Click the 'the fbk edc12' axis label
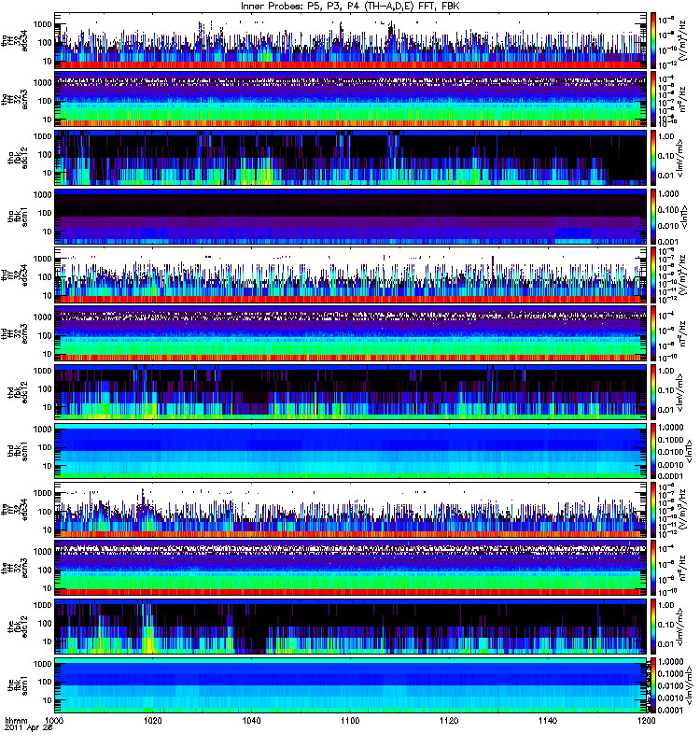Screen dimensions: 700x747 (18, 627)
